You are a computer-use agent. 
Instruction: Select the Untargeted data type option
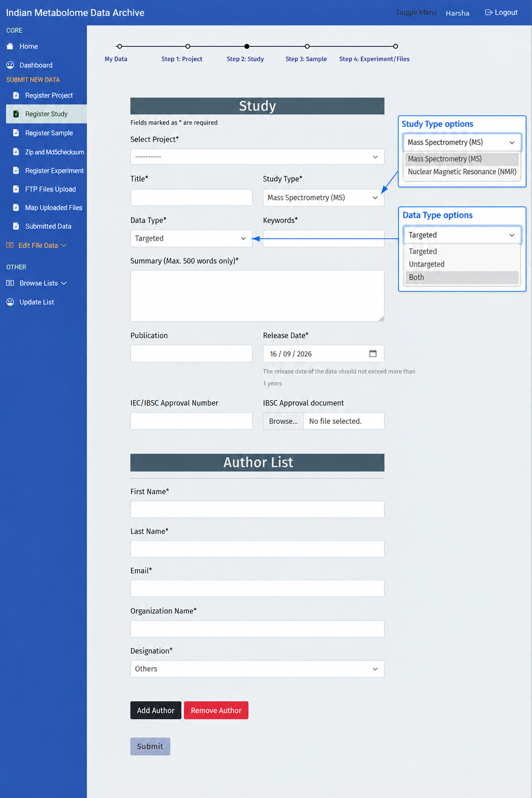[x=462, y=264]
